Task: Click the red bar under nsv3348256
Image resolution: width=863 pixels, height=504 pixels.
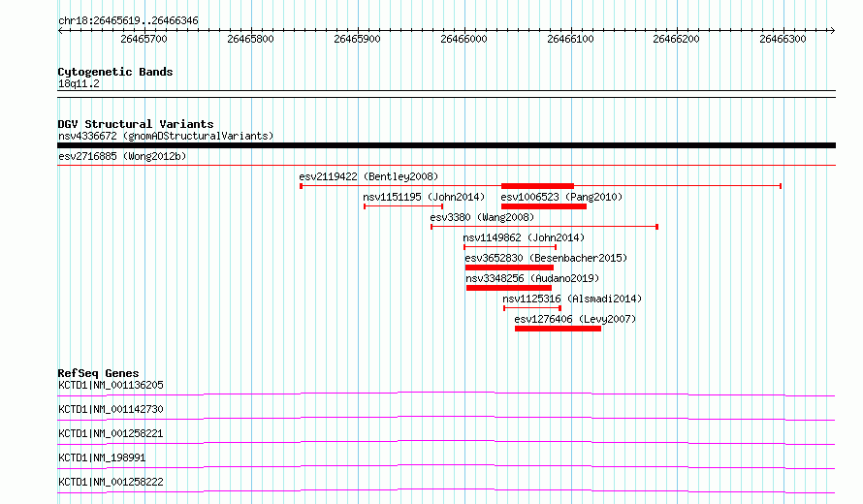Action: tap(509, 288)
